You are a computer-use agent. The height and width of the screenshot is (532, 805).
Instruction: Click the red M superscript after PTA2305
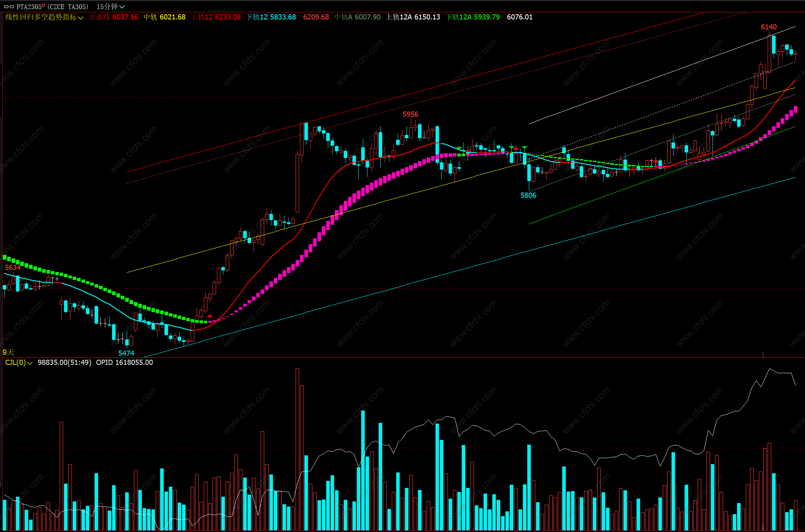[43, 5]
